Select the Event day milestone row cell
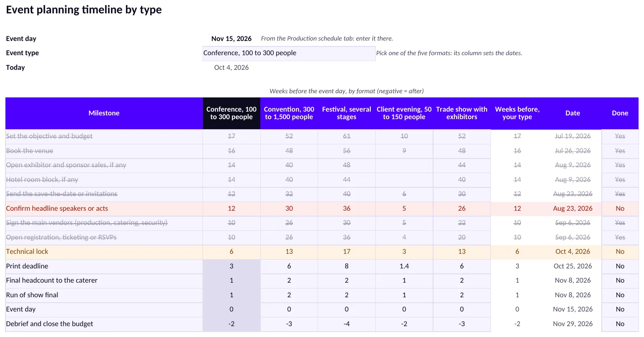The image size is (644, 337). pos(104,309)
